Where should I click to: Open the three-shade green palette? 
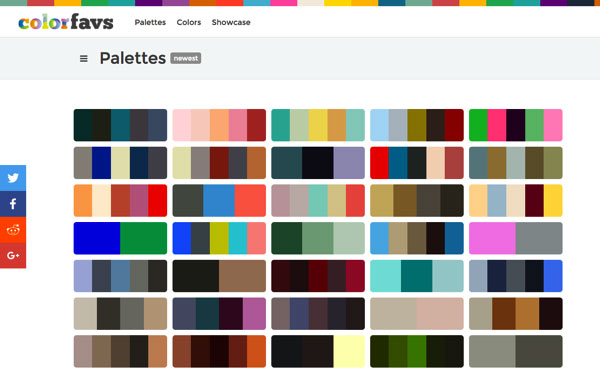click(318, 238)
